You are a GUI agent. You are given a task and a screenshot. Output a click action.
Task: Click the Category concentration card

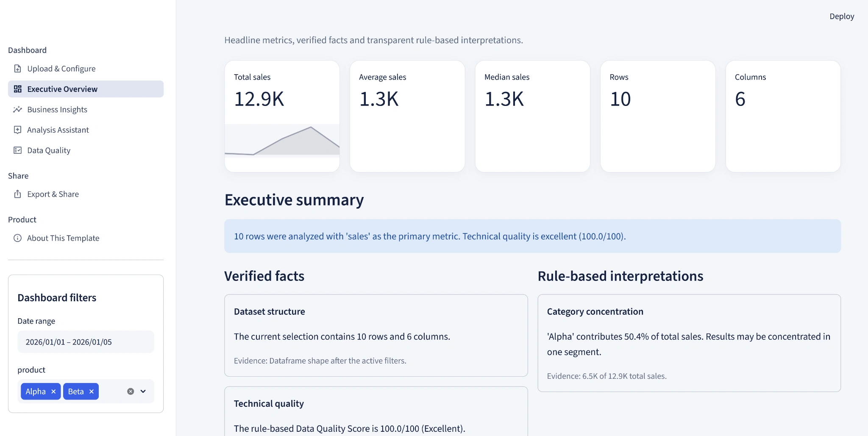point(689,343)
